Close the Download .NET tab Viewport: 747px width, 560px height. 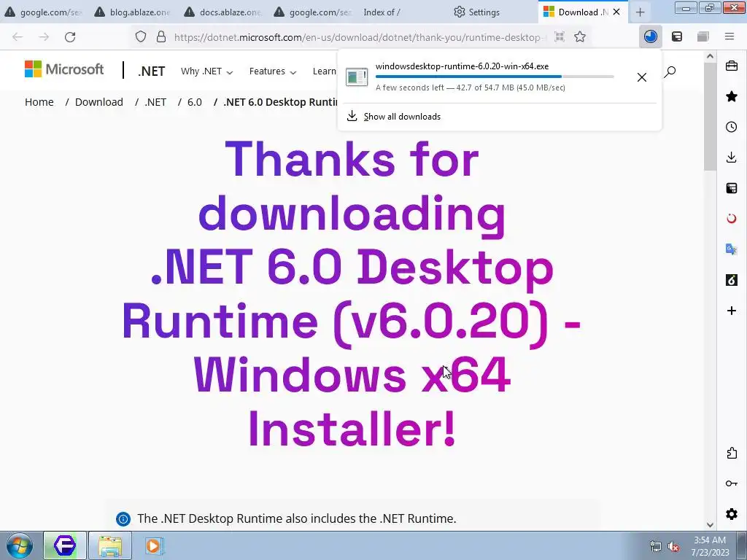pos(616,12)
